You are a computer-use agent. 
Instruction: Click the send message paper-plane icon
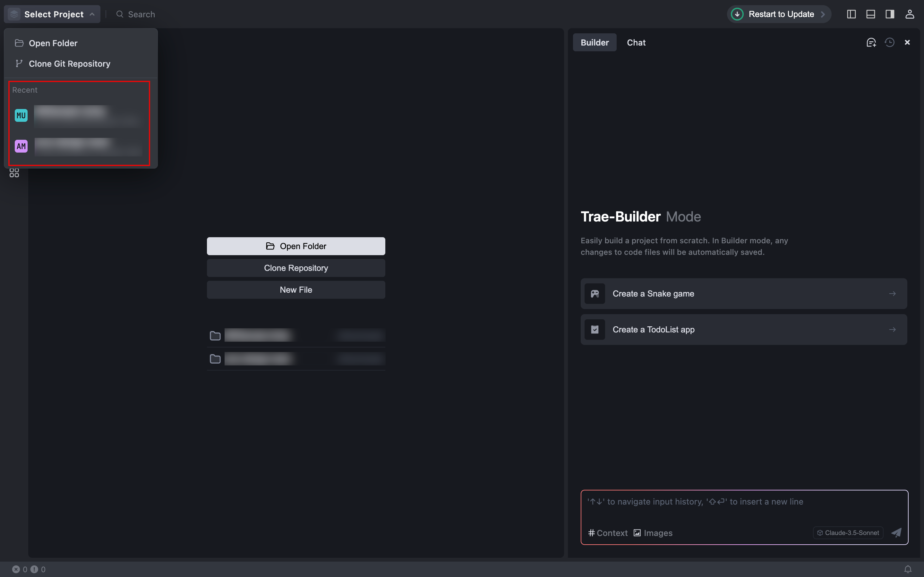[x=896, y=533]
